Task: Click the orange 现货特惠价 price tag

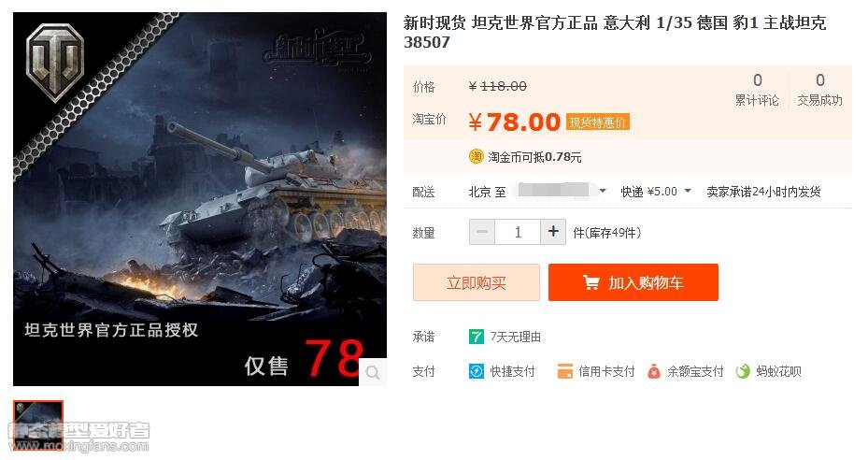Action: point(598,122)
